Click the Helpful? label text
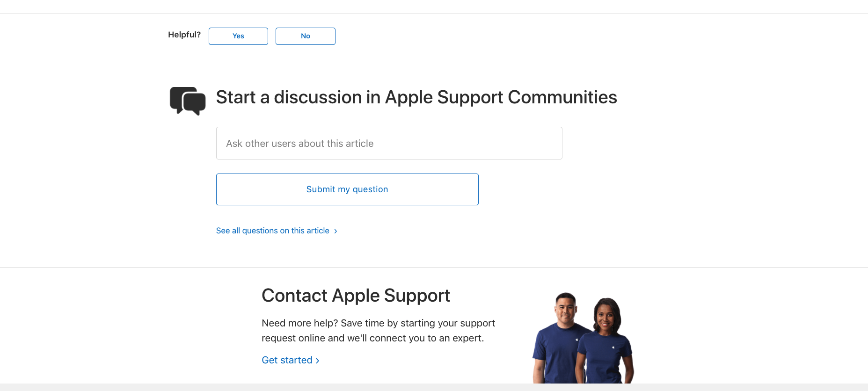The image size is (868, 391). [184, 35]
